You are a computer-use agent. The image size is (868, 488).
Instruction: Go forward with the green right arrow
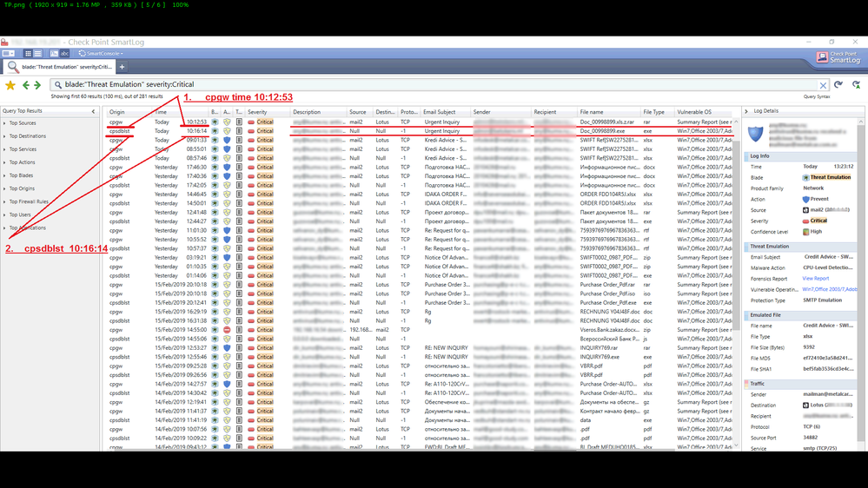click(x=37, y=85)
